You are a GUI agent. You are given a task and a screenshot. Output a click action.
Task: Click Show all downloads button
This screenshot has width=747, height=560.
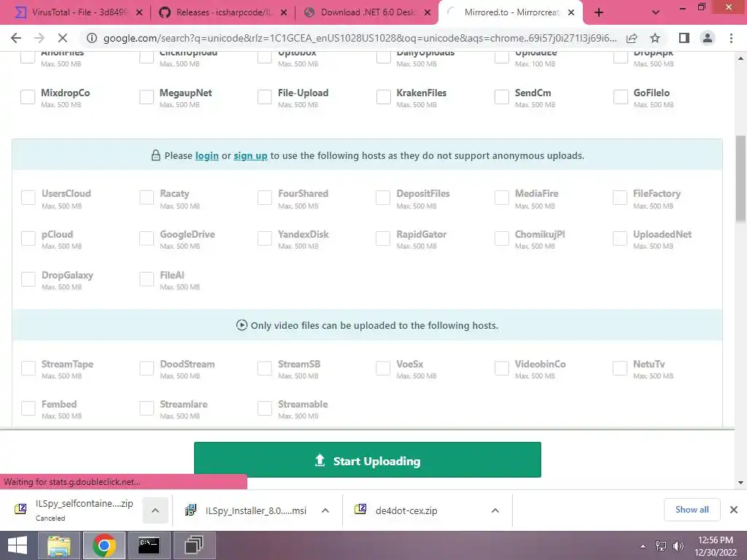pos(692,510)
